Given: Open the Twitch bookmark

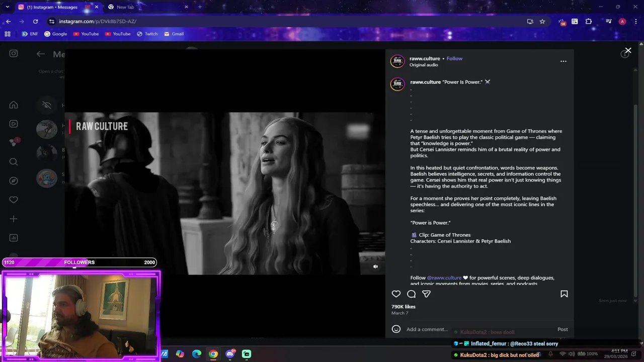Looking at the screenshot, I should [x=147, y=34].
